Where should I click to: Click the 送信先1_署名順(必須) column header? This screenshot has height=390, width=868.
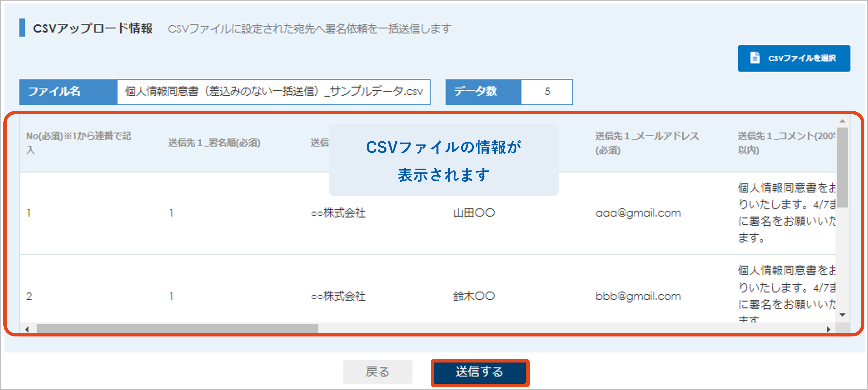[x=214, y=143]
